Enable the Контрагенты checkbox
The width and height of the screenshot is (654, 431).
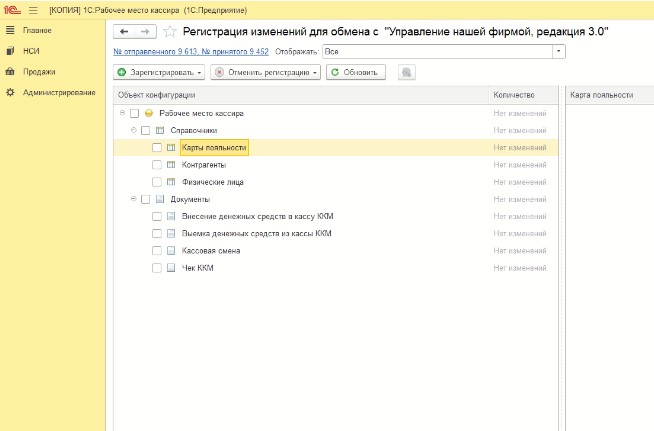pyautogui.click(x=156, y=164)
